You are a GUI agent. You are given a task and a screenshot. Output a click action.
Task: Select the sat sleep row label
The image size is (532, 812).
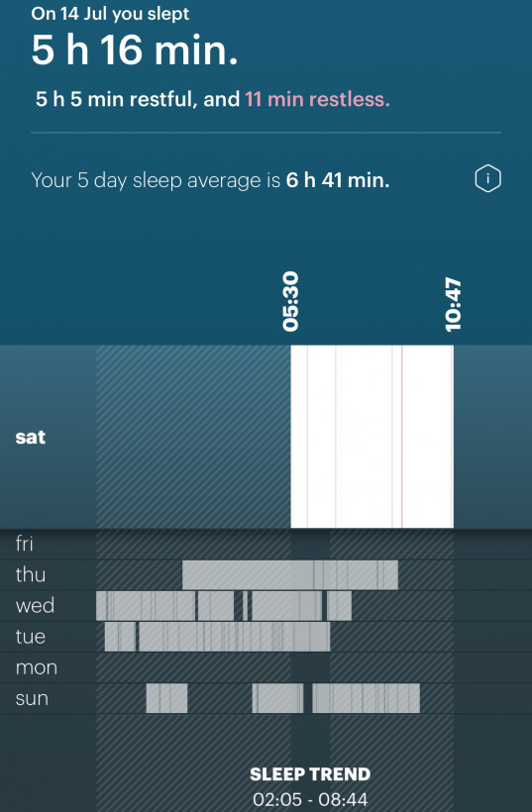[31, 437]
